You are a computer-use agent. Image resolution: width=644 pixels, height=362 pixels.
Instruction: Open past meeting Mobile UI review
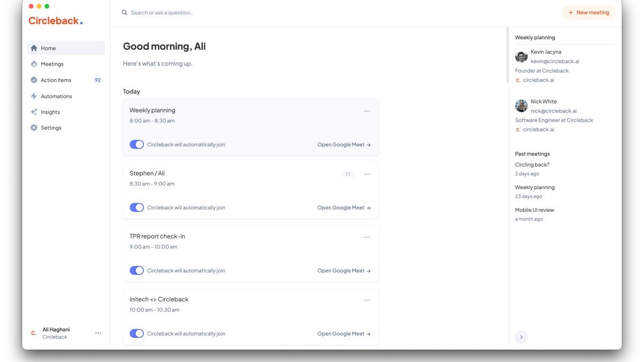[535, 210]
